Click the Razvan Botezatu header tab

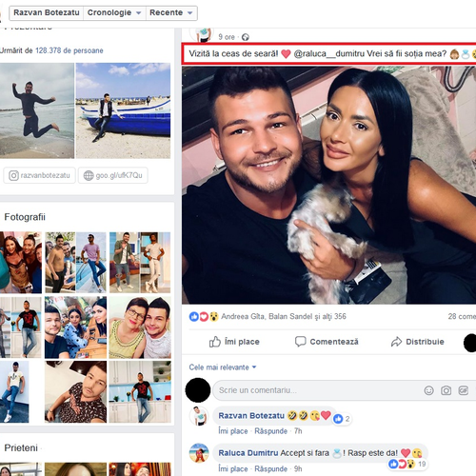tap(47, 12)
